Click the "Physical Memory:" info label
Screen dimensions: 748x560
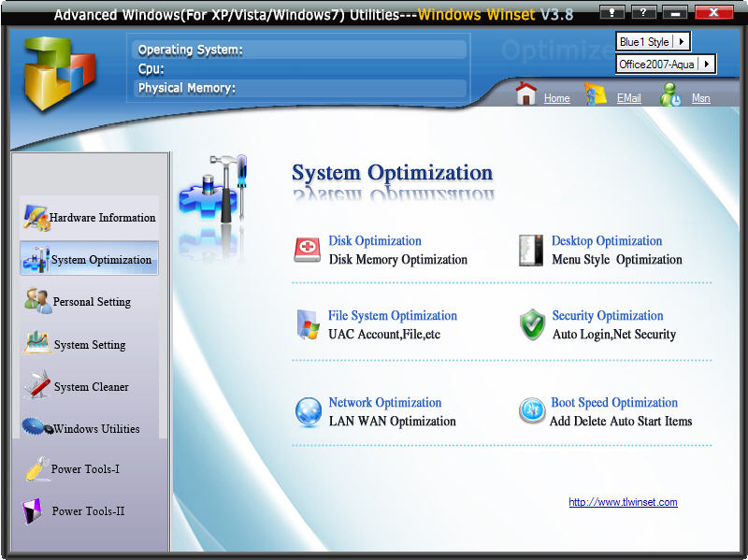186,88
